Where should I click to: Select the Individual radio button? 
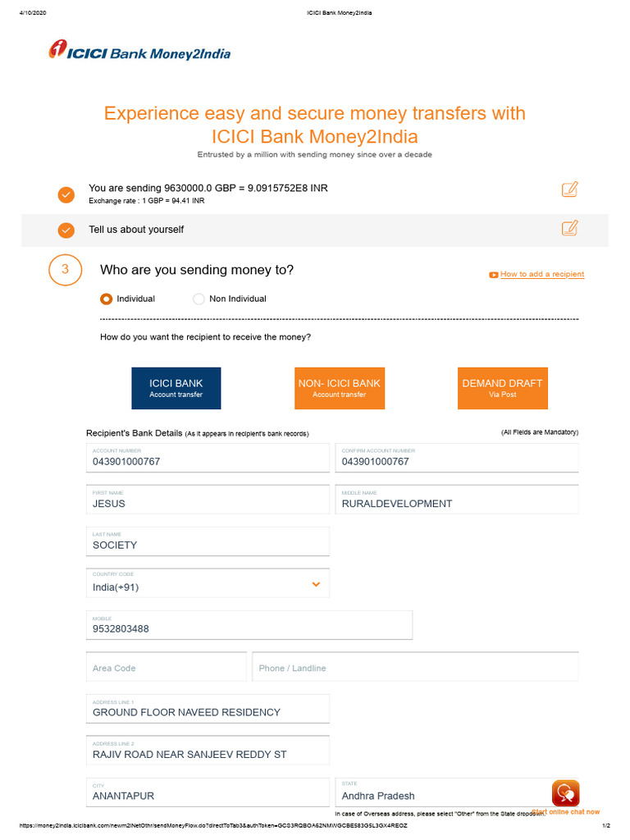tap(106, 299)
